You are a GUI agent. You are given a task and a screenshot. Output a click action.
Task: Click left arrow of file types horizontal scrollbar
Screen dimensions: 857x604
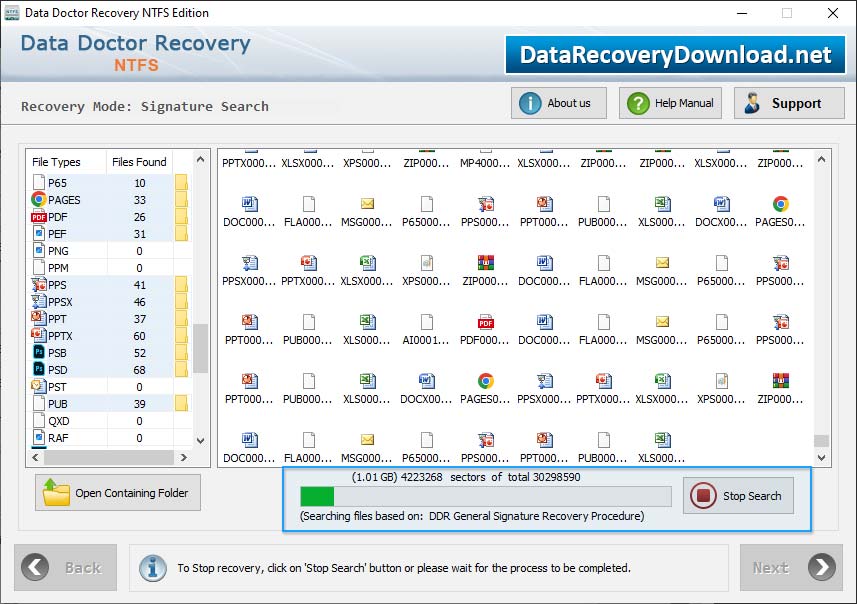tap(36, 458)
